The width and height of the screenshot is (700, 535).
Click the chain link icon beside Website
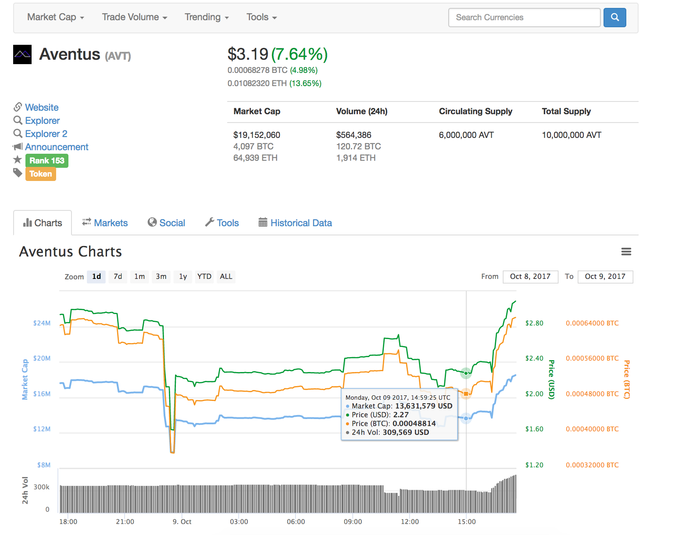pyautogui.click(x=18, y=107)
